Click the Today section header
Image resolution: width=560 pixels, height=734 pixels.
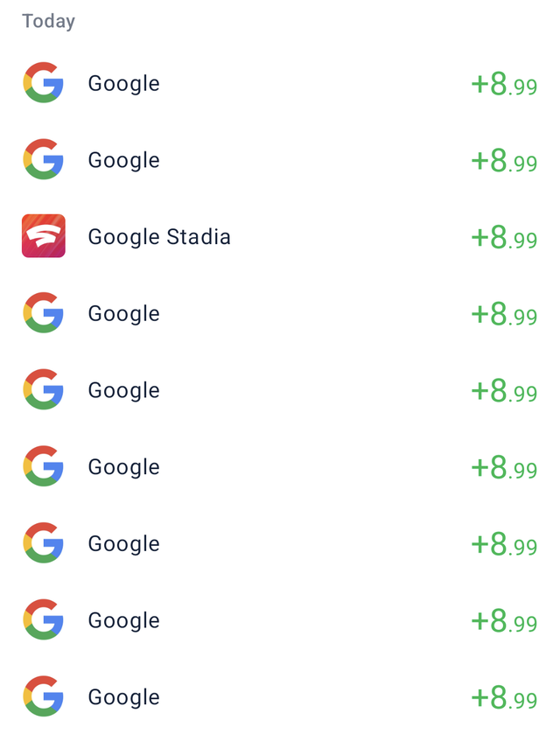coord(49,21)
